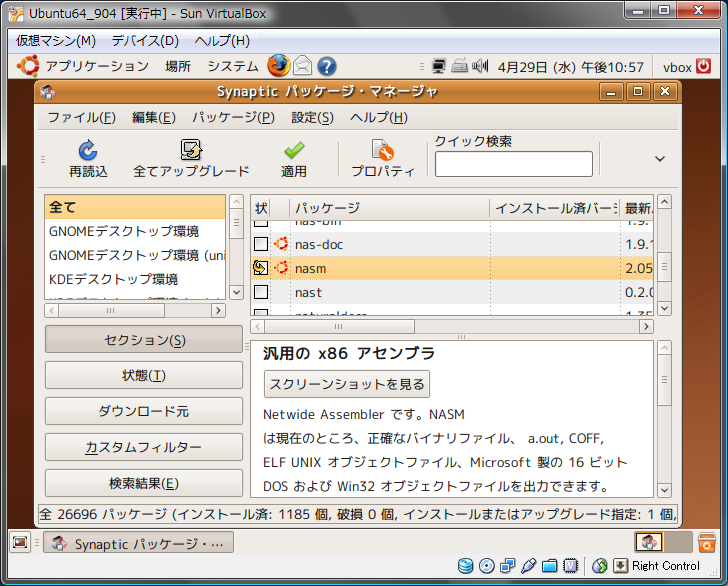Click the package list vertical scrollbar thumb
This screenshot has height=586, width=728.
point(664,267)
